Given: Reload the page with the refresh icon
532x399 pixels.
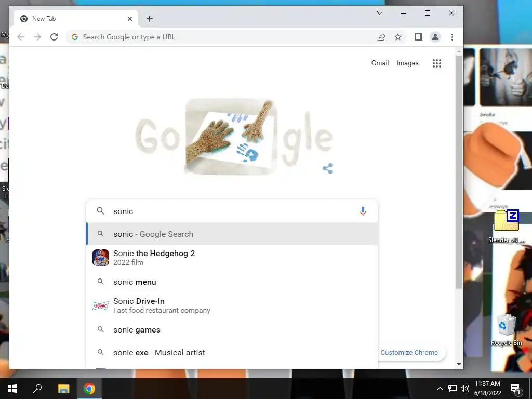Looking at the screenshot, I should pos(54,37).
